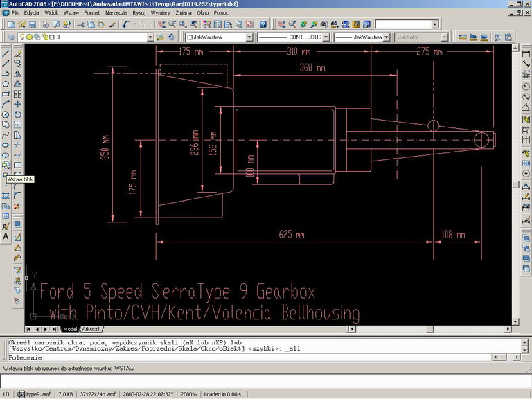The image size is (532, 399).
Task: Switch to the Model tab
Action: (x=70, y=329)
